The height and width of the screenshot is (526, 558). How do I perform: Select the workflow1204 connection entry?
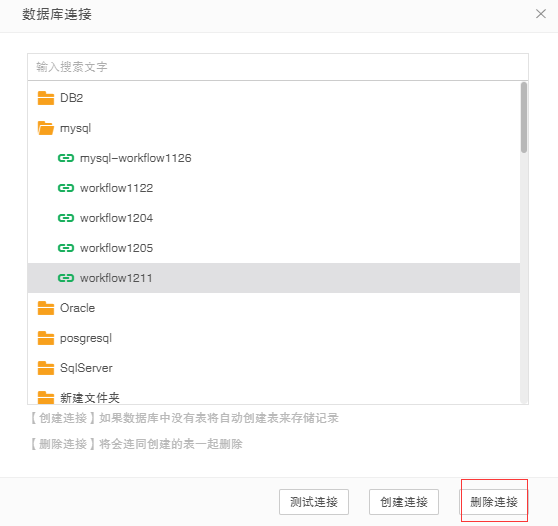[273, 218]
